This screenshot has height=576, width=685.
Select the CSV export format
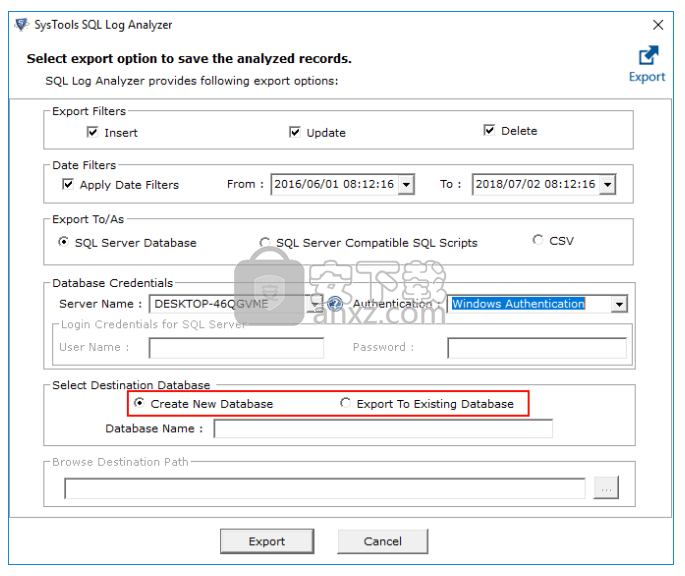(537, 240)
